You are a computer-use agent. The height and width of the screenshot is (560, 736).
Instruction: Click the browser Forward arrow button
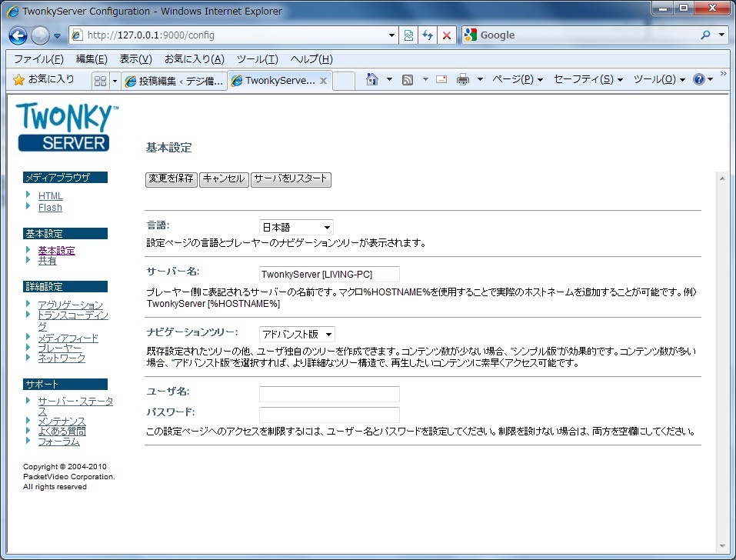(40, 35)
